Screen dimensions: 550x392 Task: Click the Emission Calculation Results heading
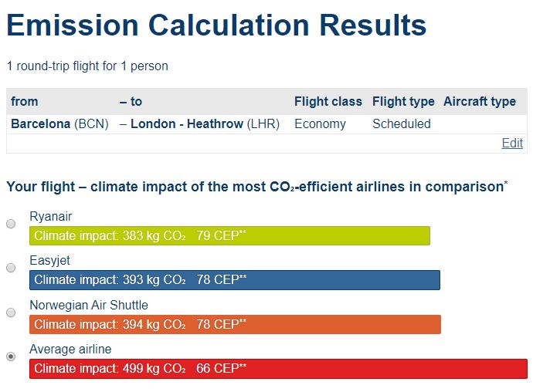pos(216,25)
